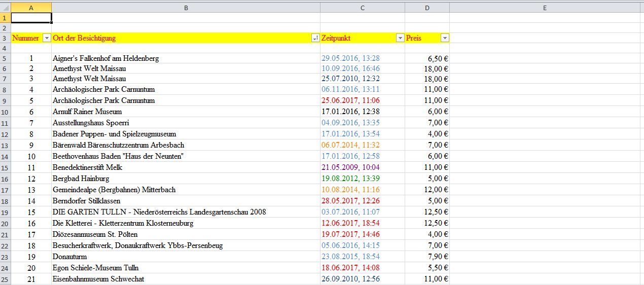Select row 10 header

(x=5, y=112)
